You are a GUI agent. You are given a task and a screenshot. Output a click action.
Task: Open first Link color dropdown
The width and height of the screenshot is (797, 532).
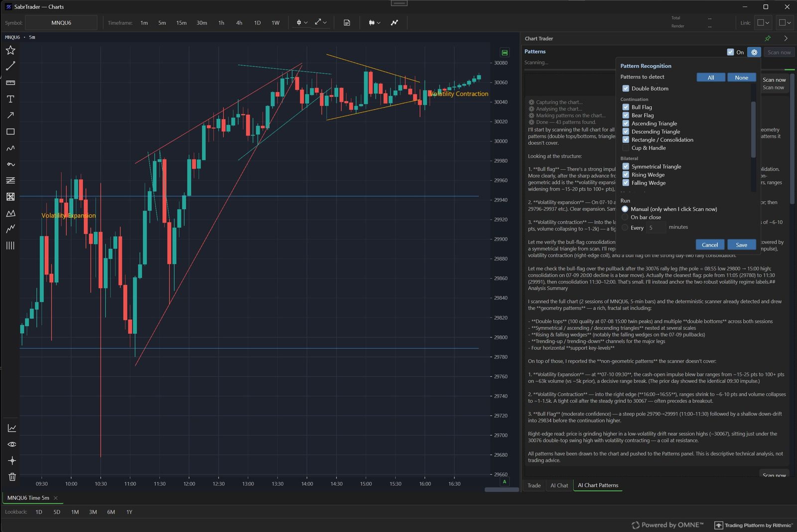763,22
